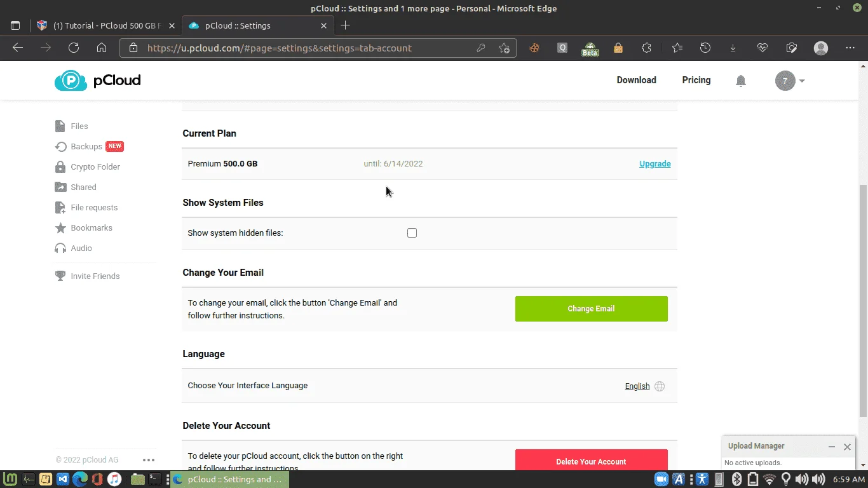Open the Crypto Folder

[x=88, y=166]
